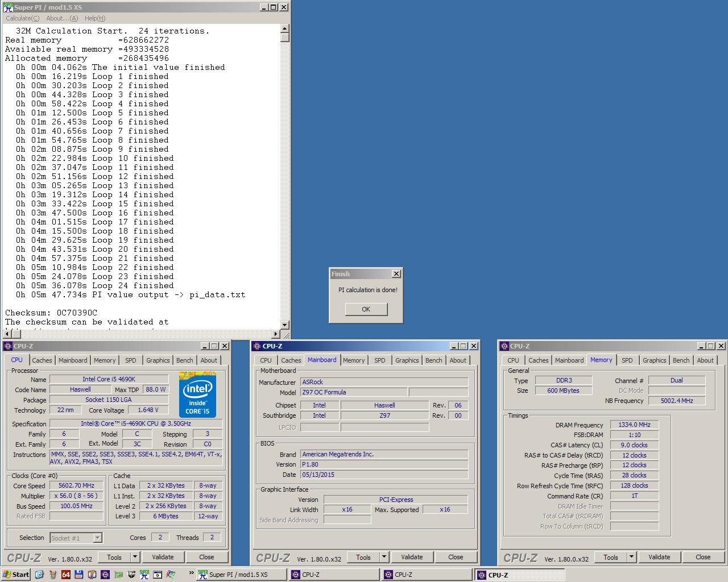Click Tools button in the i5 4690K window

point(114,558)
